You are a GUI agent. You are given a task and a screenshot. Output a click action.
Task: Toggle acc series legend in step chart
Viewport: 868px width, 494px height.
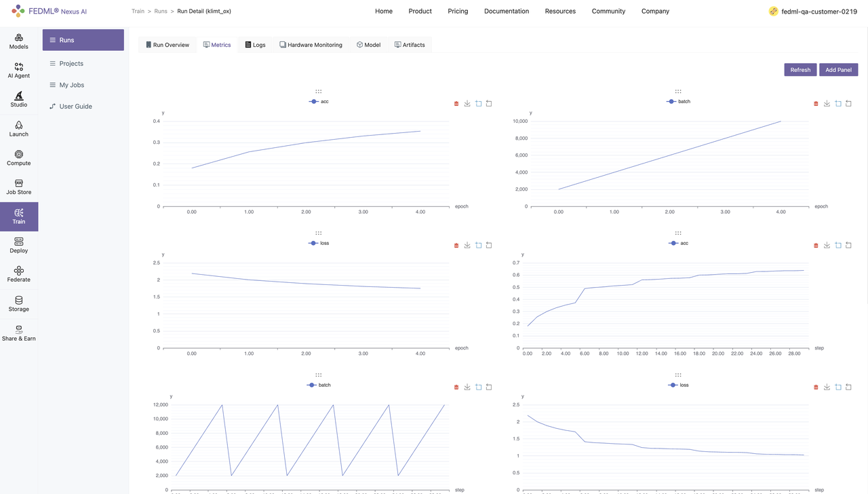[678, 243]
